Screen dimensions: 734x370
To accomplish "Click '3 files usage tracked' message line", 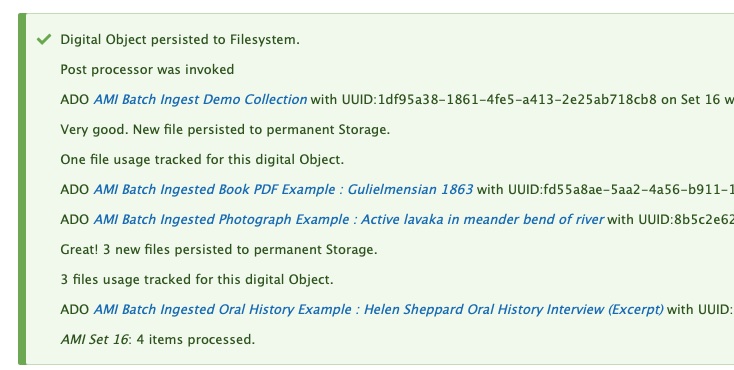I will [197, 279].
